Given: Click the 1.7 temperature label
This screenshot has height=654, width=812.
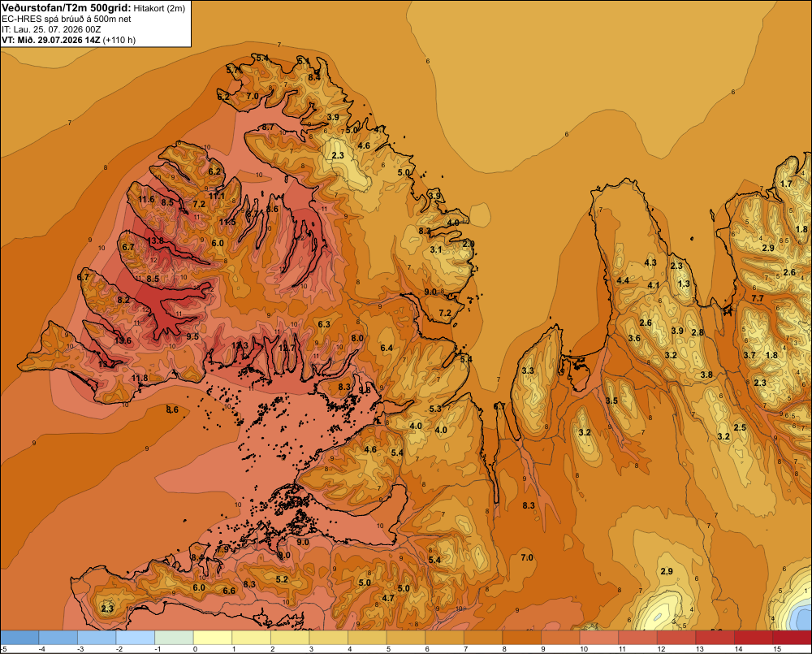Looking at the screenshot, I should pos(786,184).
